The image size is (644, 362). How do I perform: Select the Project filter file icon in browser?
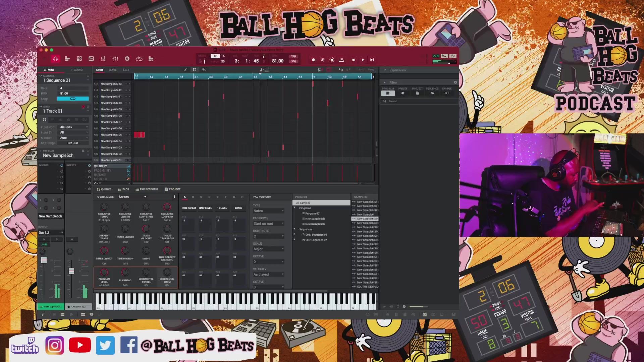click(x=417, y=93)
